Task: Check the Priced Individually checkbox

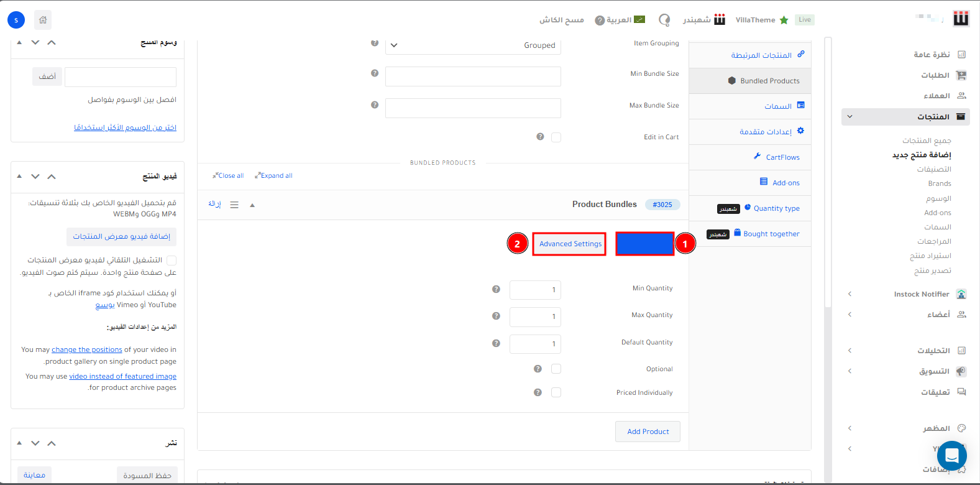Action: 556,392
